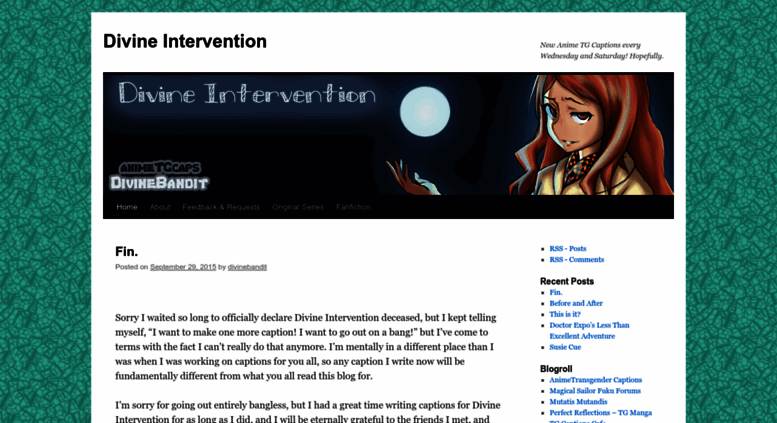Click the September 29, 2015 post date link
777x423 pixels.
coord(183,267)
